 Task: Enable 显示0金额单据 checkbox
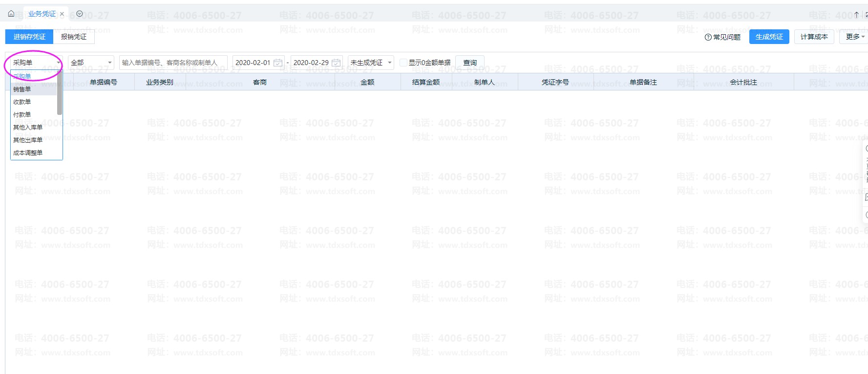click(403, 63)
